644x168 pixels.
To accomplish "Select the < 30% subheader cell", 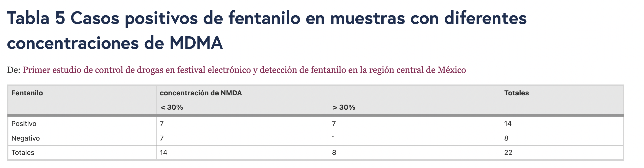I will point(172,107).
